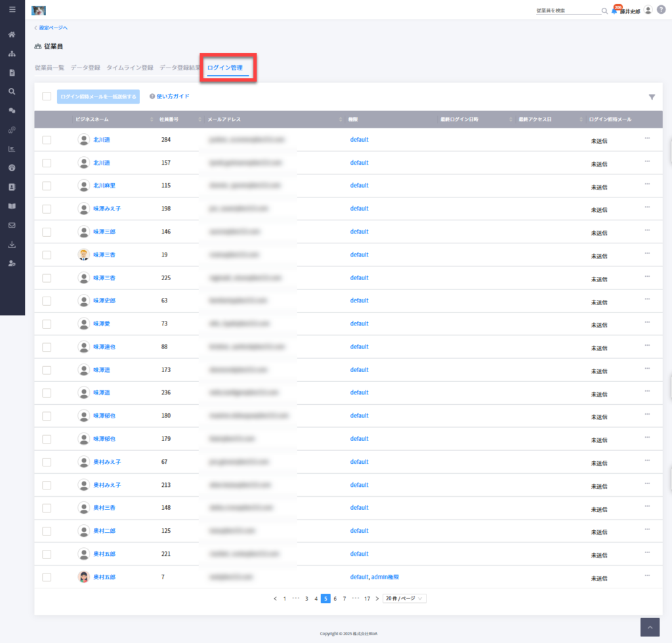
Task: Switch to the 従業員一覧 tab
Action: (49, 68)
